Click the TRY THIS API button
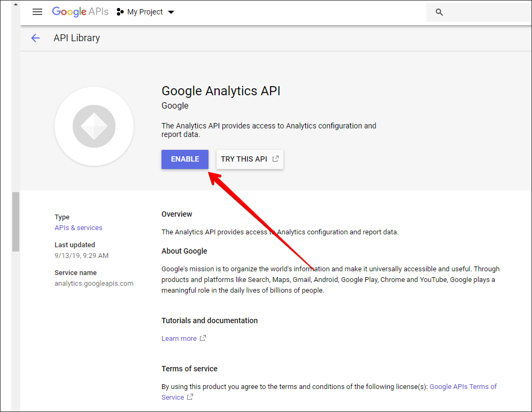532x412 pixels. [250, 159]
